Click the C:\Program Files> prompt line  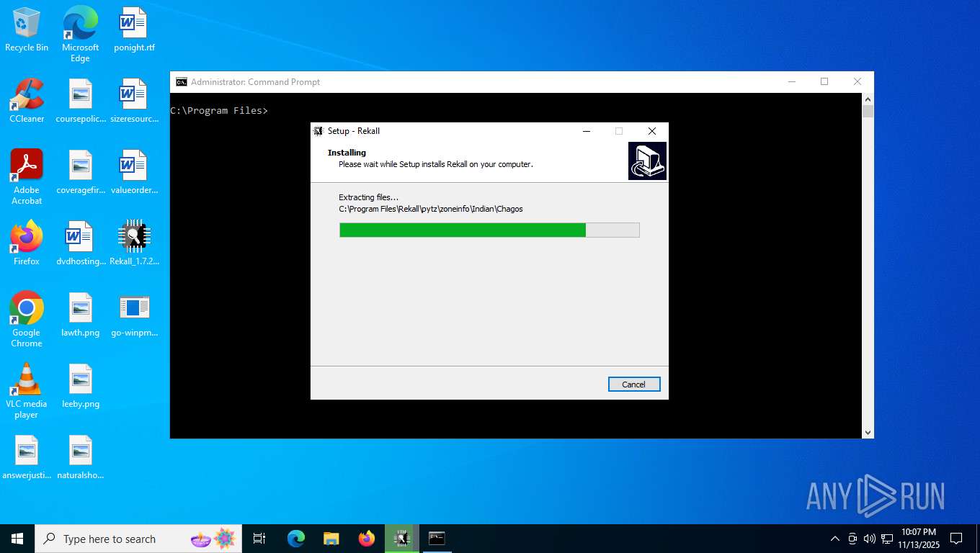point(219,111)
